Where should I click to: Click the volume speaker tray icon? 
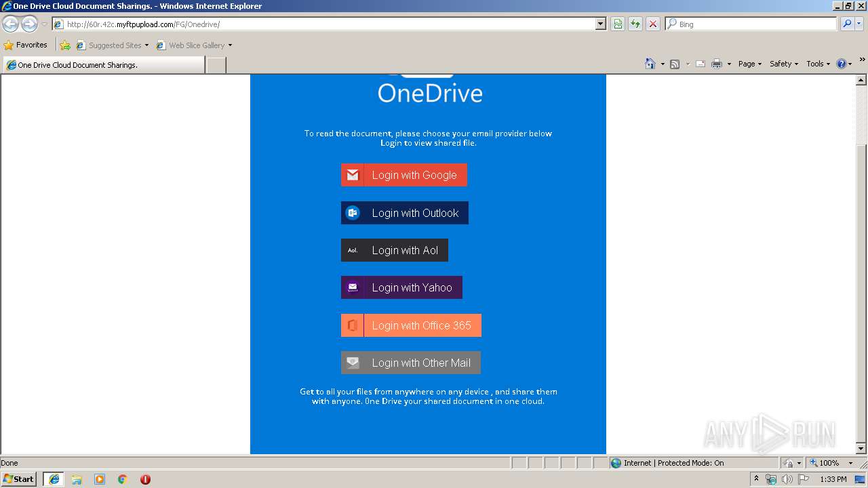tap(787, 479)
